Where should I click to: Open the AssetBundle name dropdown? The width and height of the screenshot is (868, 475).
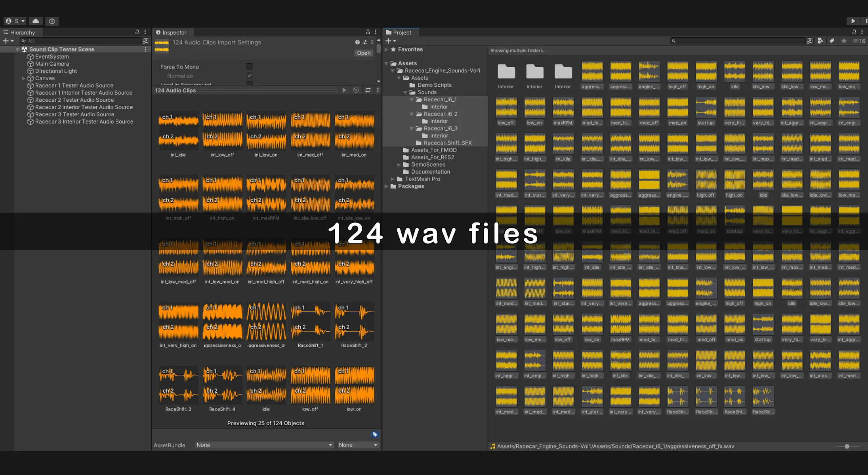264,445
